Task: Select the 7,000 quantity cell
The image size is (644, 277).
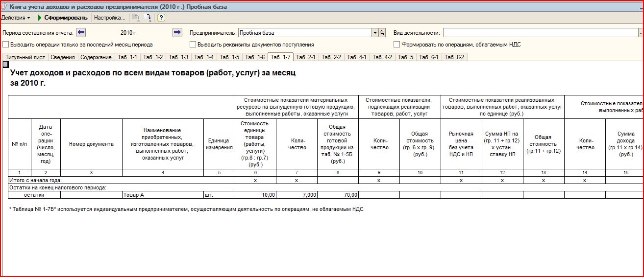Action: click(297, 195)
